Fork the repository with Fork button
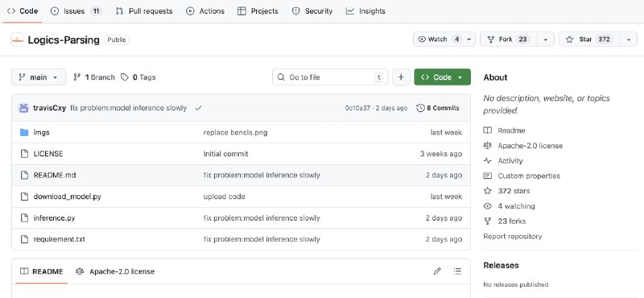Image resolution: width=644 pixels, height=298 pixels. click(x=509, y=39)
